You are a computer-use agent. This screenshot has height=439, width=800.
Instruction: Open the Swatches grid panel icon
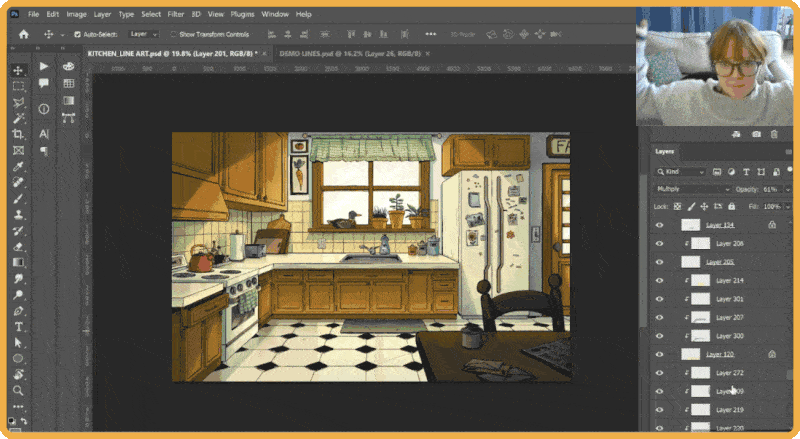coord(68,83)
